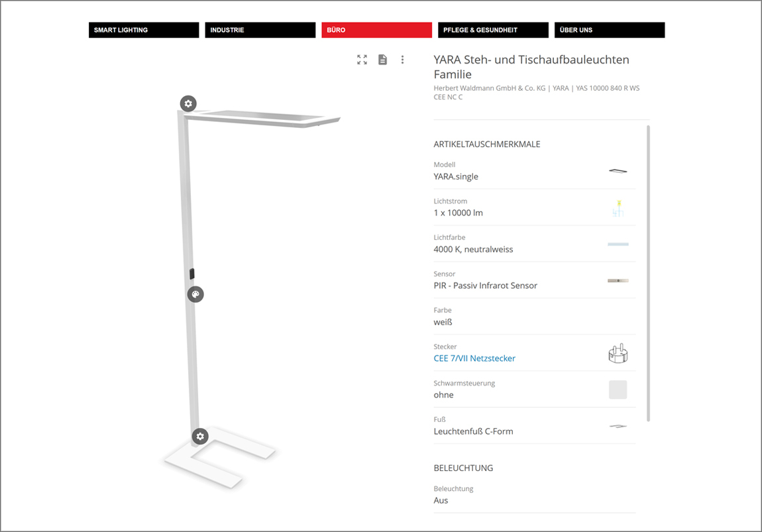Image resolution: width=762 pixels, height=532 pixels.
Task: Toggle the Beleuchtung Aus setting
Action: click(534, 495)
